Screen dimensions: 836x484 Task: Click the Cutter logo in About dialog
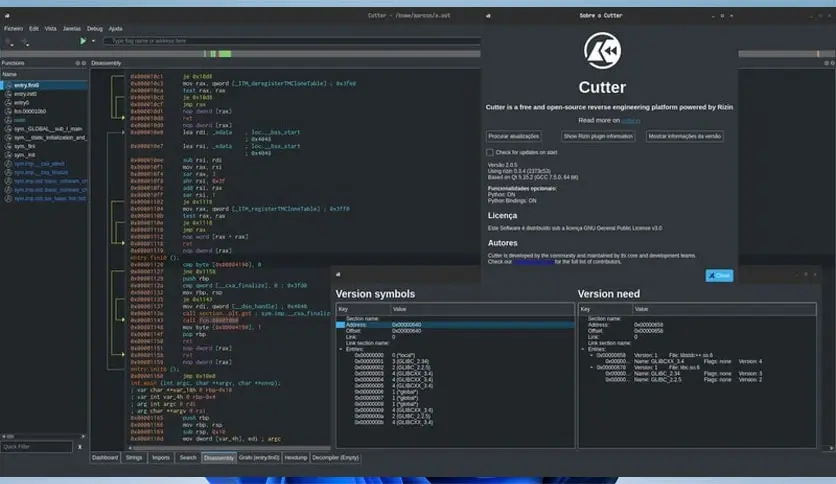[602, 51]
